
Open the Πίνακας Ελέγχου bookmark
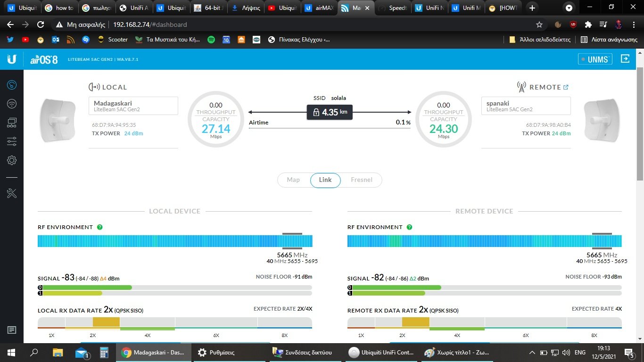click(x=298, y=40)
